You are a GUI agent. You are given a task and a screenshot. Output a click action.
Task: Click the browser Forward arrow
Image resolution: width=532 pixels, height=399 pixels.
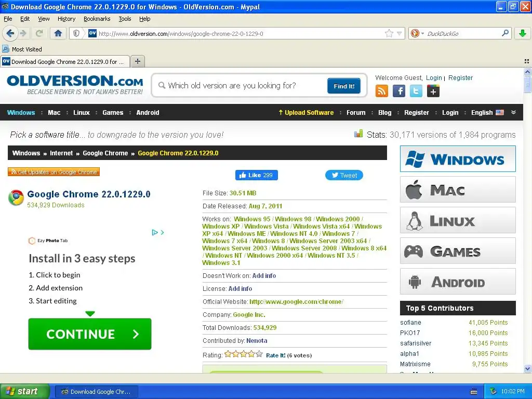point(23,33)
